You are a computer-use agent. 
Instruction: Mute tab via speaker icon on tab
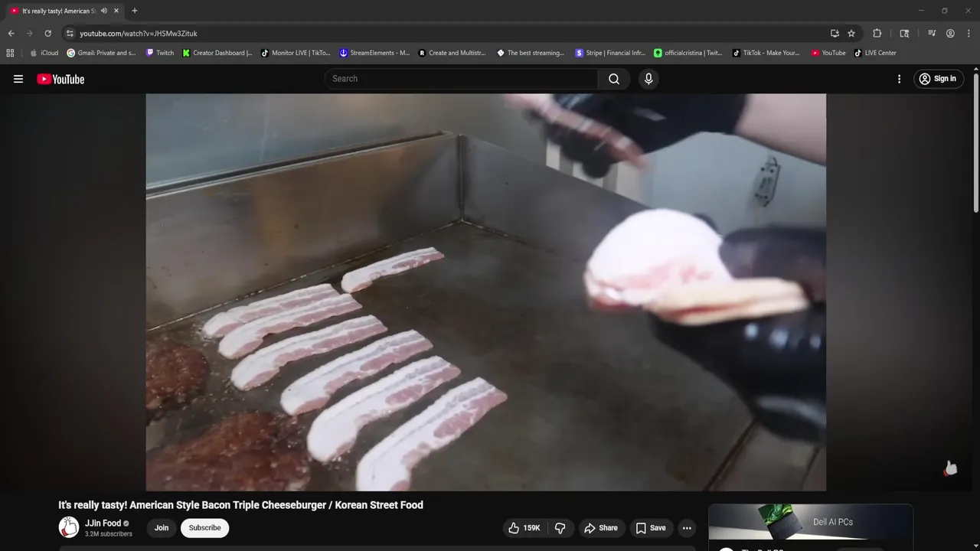[104, 11]
